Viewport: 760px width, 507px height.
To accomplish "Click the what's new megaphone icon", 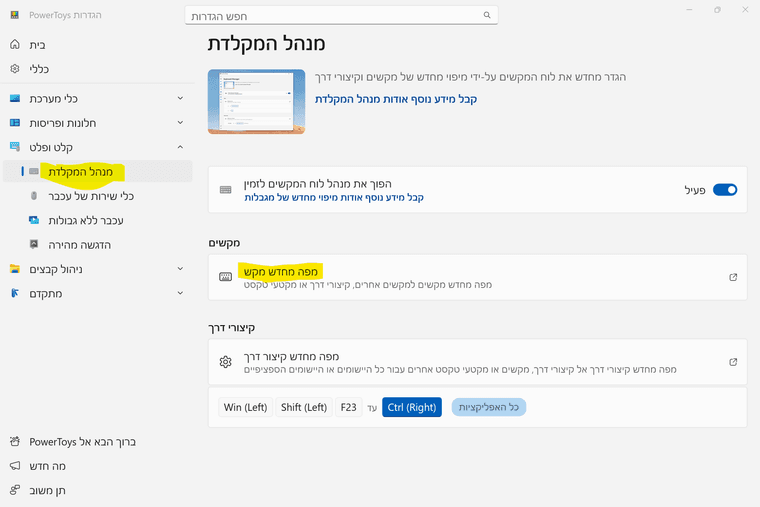I will coord(15,465).
